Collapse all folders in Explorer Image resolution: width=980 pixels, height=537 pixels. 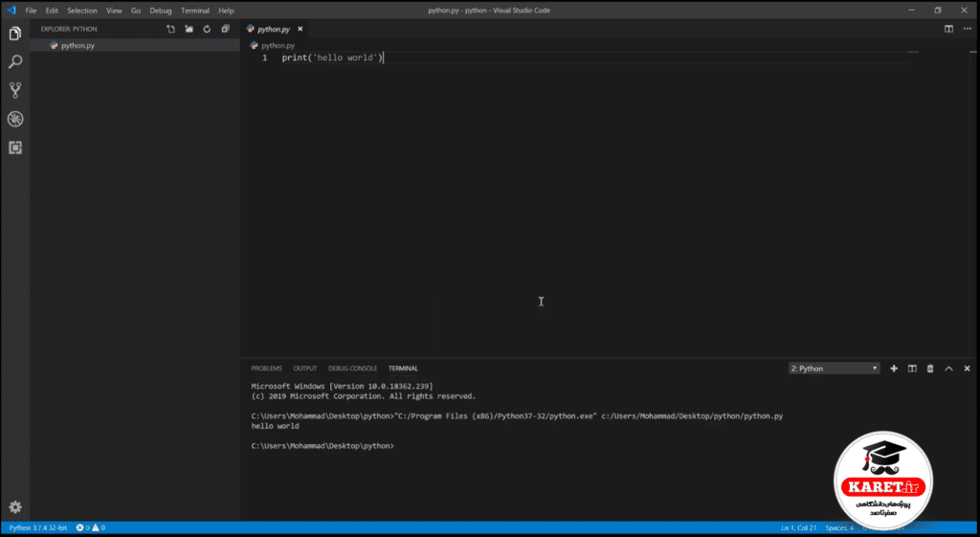coord(225,29)
